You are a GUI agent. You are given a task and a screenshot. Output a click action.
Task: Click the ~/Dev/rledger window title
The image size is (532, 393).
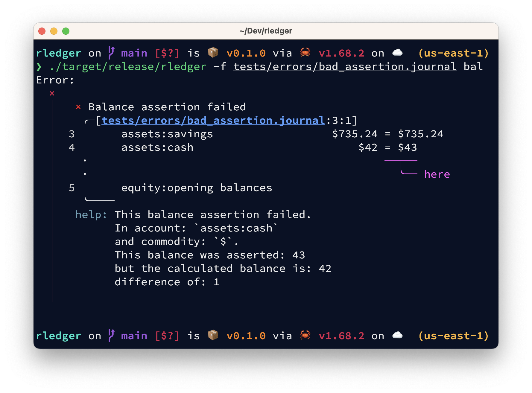click(x=266, y=31)
